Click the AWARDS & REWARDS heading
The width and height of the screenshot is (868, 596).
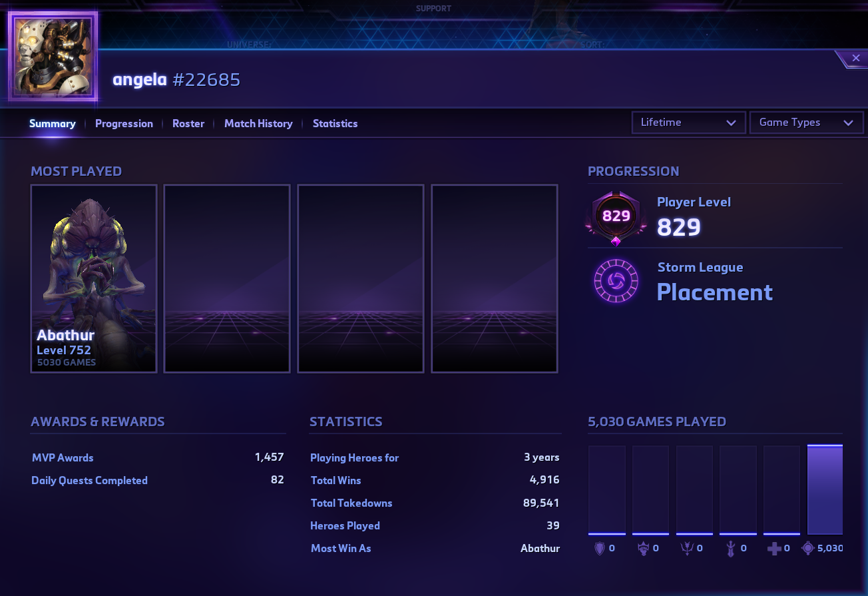click(x=98, y=422)
